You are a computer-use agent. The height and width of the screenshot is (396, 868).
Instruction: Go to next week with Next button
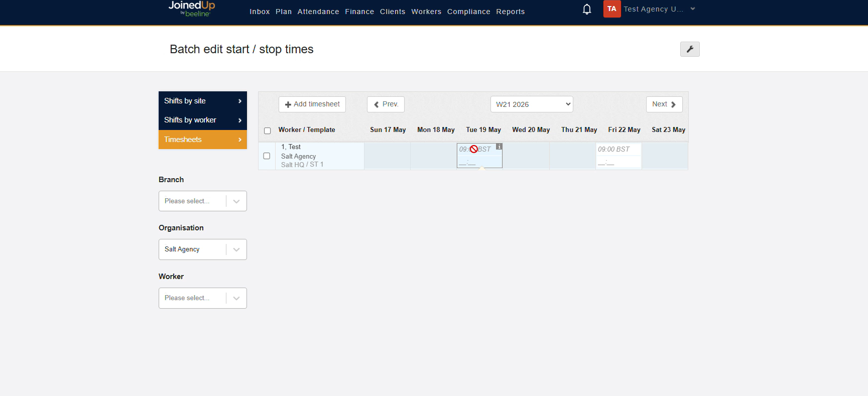click(664, 104)
